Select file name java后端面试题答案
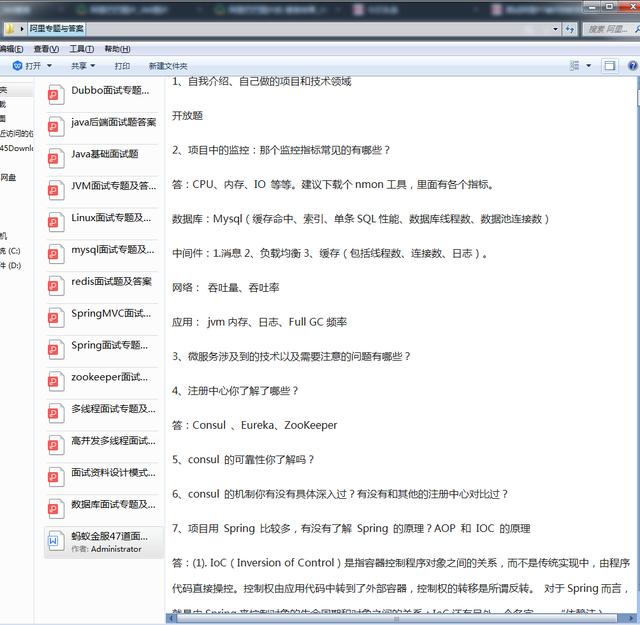 coord(113,122)
